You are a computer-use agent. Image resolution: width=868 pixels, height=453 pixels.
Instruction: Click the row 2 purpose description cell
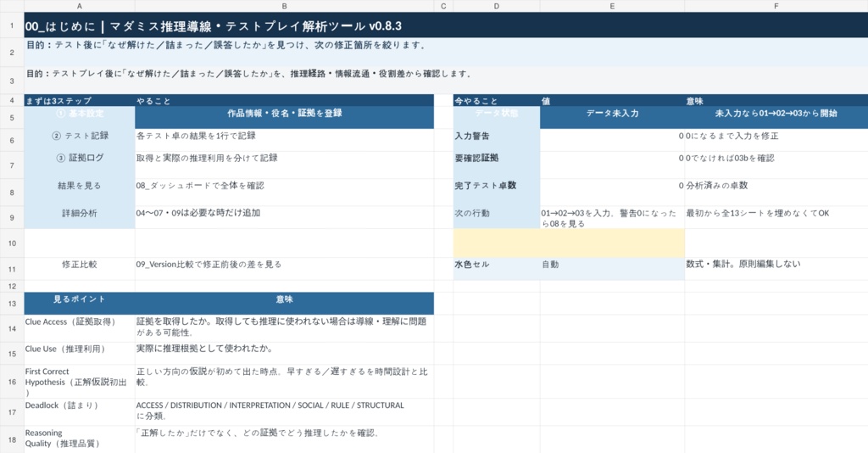446,52
